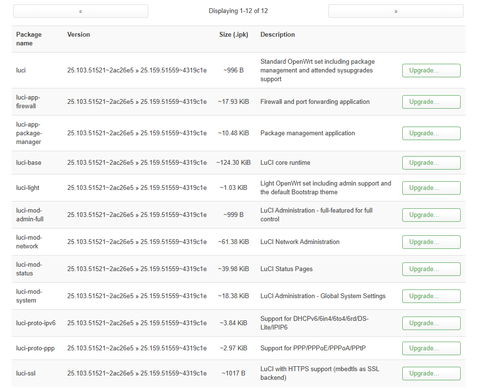
Task: Click 'LuCI Network Administration' description
Action: [x=300, y=242]
